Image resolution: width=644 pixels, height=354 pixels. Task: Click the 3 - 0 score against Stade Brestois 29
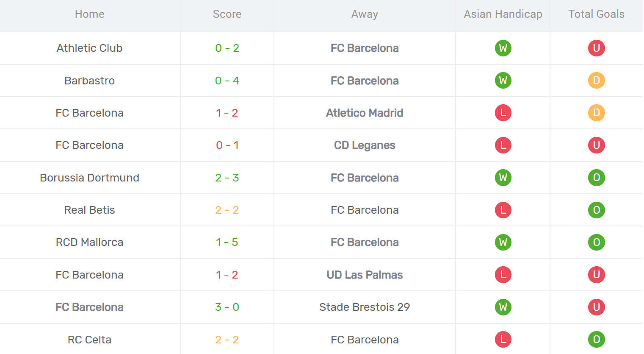[227, 307]
